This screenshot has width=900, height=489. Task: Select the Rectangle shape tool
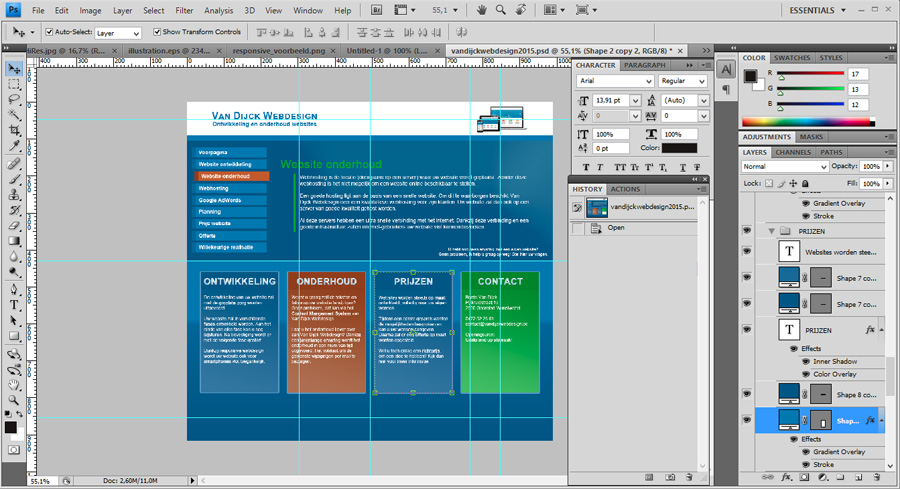coord(14,336)
